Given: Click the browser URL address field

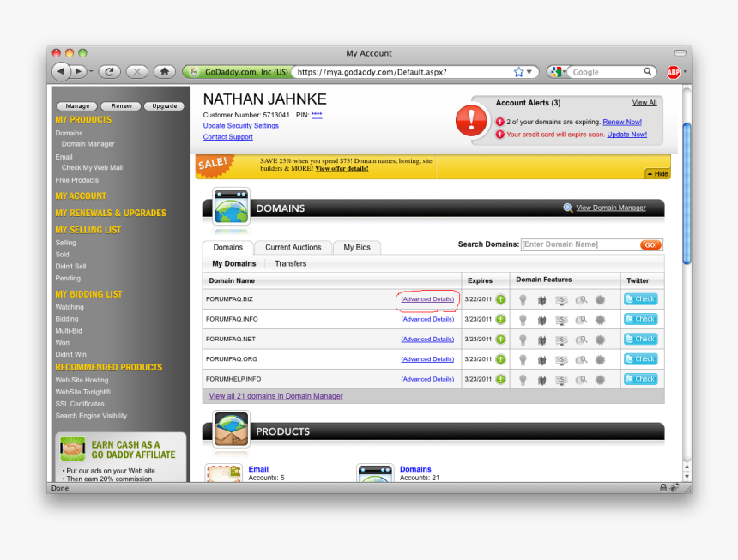Looking at the screenshot, I should pos(402,72).
